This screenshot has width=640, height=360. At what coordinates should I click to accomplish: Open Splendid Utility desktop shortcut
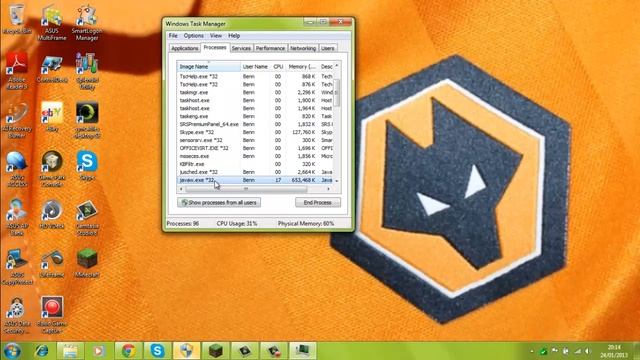coord(87,71)
